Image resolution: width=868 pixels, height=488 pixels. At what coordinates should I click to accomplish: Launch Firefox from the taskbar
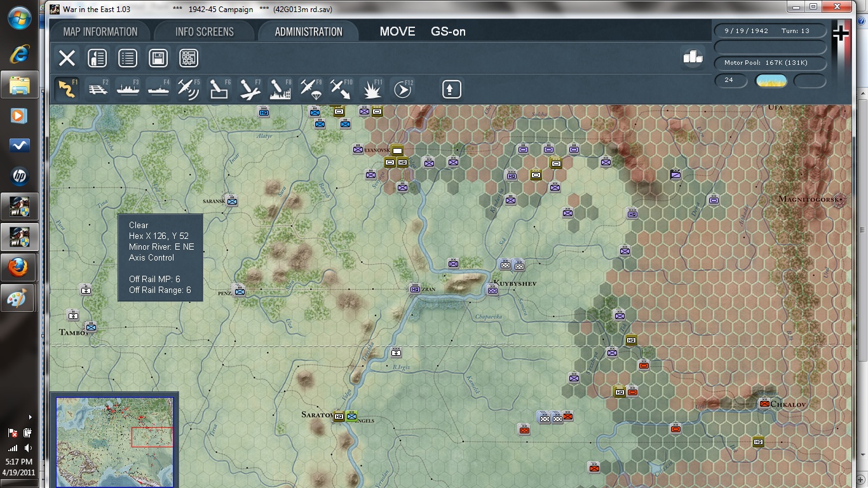pyautogui.click(x=20, y=268)
